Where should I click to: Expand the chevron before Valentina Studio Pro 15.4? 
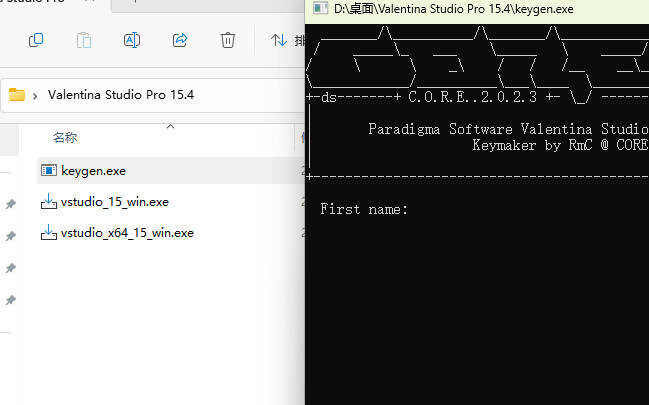pos(36,95)
